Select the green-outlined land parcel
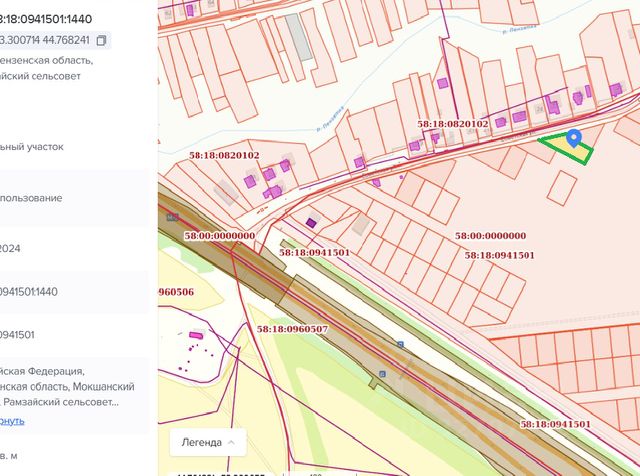The height and width of the screenshot is (476, 640). coord(566,151)
